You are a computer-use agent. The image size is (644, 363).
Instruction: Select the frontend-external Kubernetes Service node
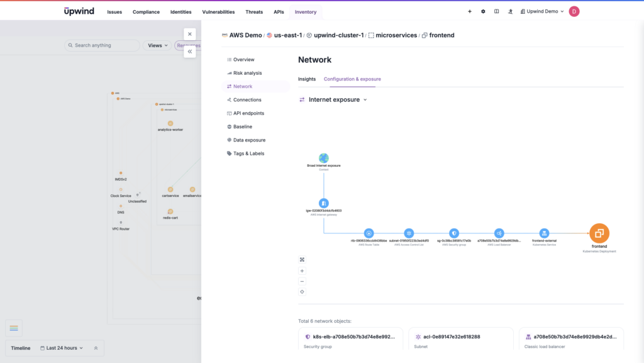545,232
